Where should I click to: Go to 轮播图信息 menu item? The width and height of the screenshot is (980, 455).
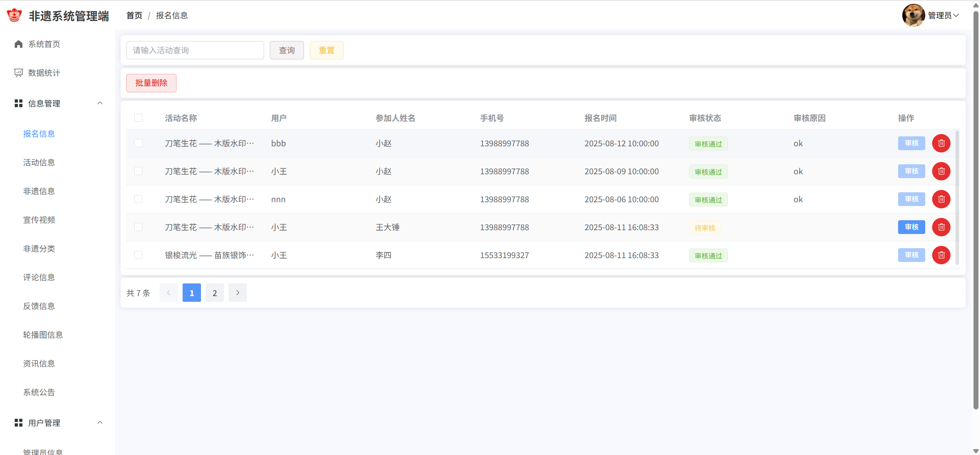click(x=43, y=335)
